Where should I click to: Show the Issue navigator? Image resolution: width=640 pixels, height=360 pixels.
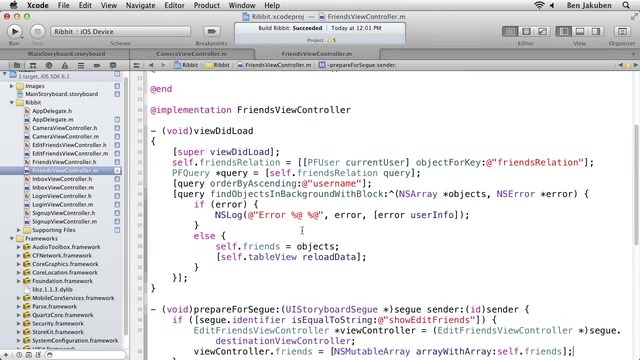point(65,65)
